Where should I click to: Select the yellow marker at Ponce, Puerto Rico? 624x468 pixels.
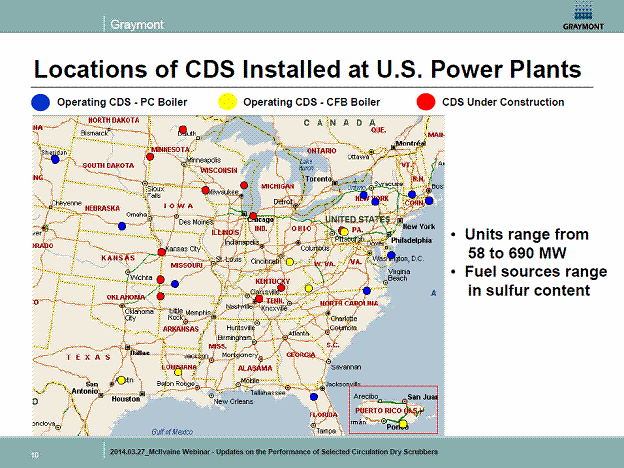click(403, 424)
